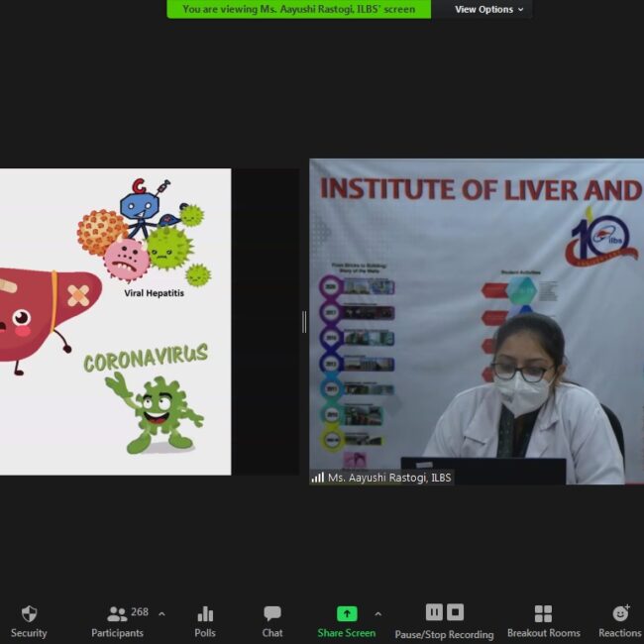Viewport: 644px width, 644px height.
Task: Open the Participants panel
Action: pyautogui.click(x=118, y=614)
